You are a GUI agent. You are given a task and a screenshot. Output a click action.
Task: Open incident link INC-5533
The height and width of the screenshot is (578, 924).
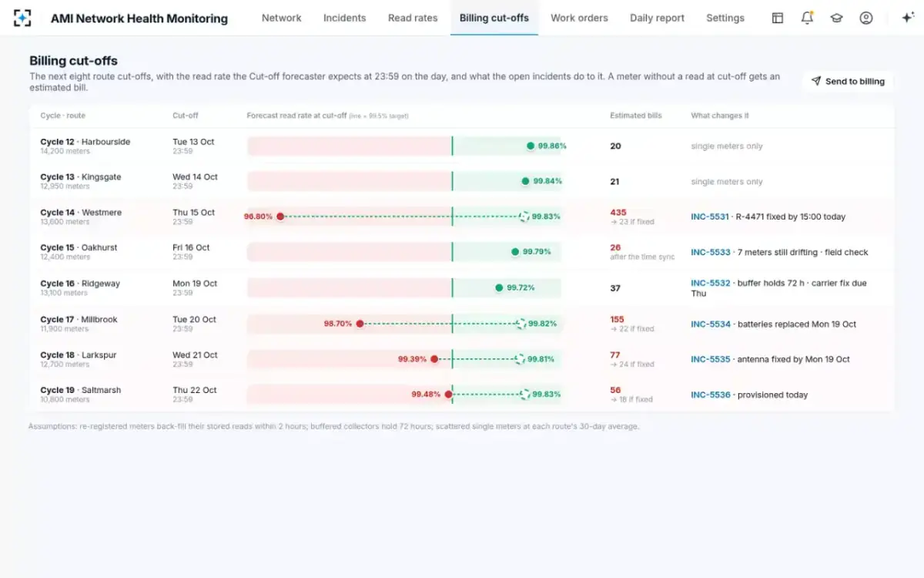710,252
